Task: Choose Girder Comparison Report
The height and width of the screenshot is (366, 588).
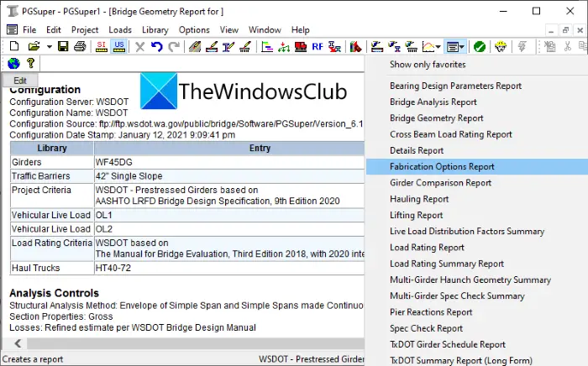Action: (440, 182)
